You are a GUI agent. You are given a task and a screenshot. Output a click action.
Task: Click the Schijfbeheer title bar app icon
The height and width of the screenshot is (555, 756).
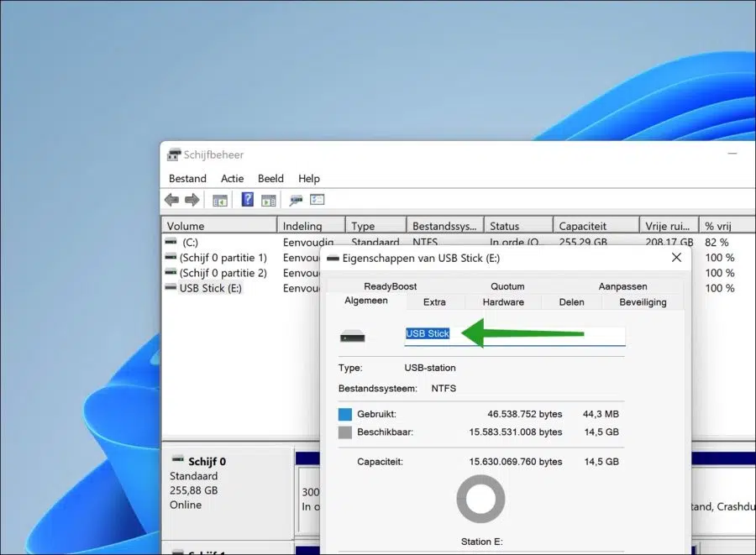point(174,154)
